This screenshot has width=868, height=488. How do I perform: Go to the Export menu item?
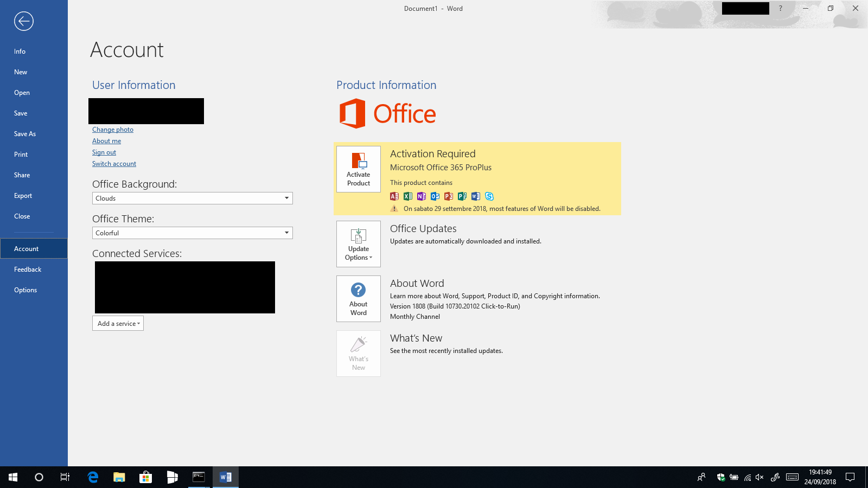[23, 196]
